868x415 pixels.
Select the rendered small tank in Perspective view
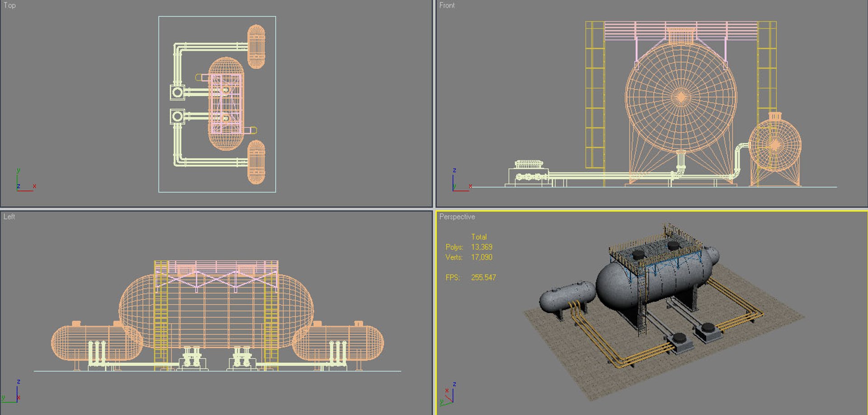(x=567, y=297)
